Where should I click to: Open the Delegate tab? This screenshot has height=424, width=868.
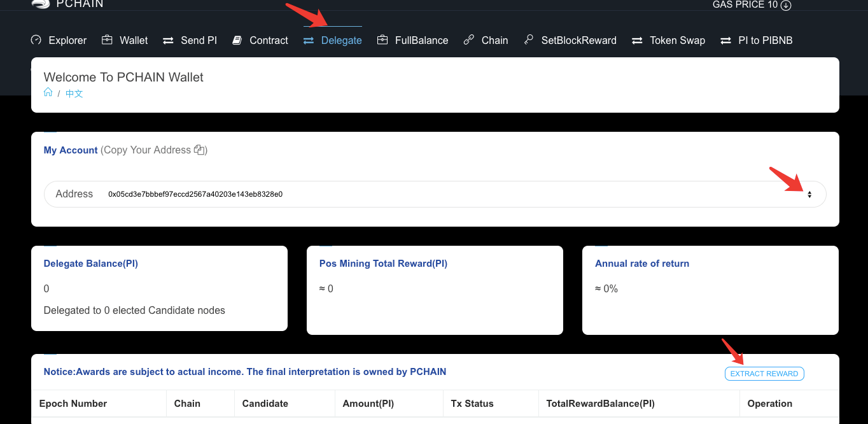[341, 40]
